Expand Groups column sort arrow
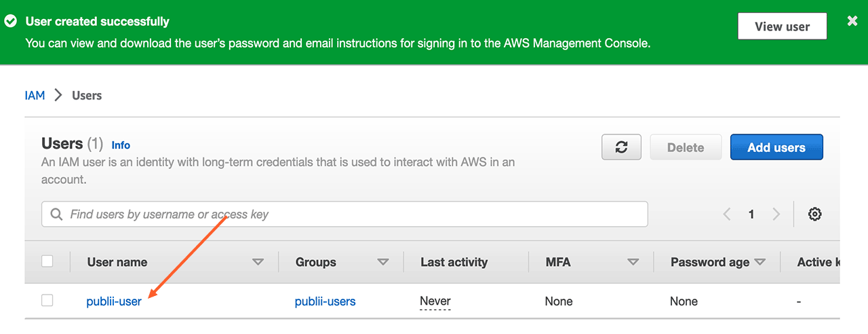The width and height of the screenshot is (868, 334). 382,262
